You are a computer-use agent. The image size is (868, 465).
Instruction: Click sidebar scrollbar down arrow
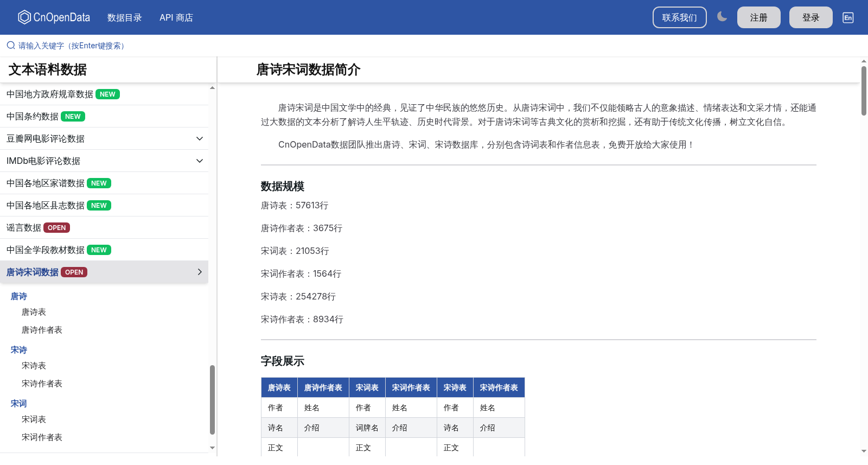click(212, 448)
